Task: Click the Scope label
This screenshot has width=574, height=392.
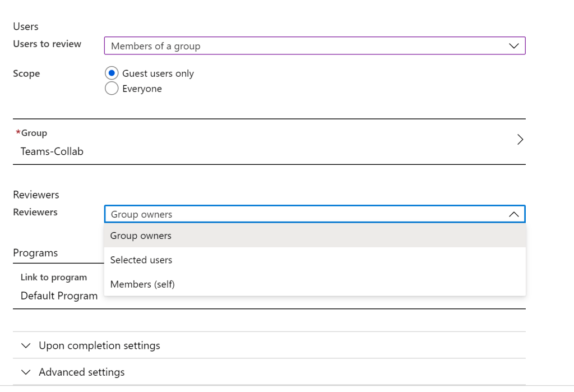Action: [26, 73]
